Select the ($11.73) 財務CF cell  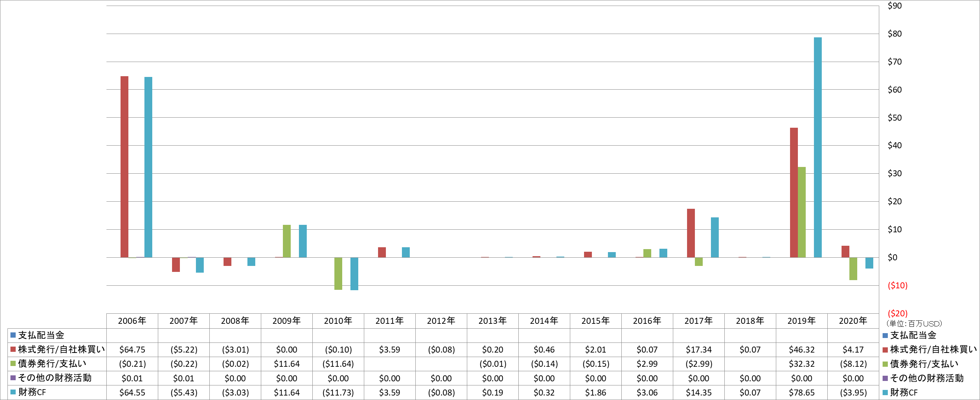[338, 393]
